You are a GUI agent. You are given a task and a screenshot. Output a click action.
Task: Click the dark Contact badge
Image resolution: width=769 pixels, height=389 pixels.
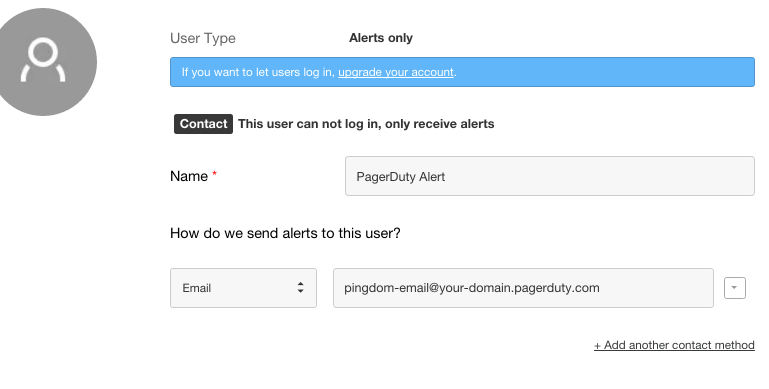coord(203,124)
